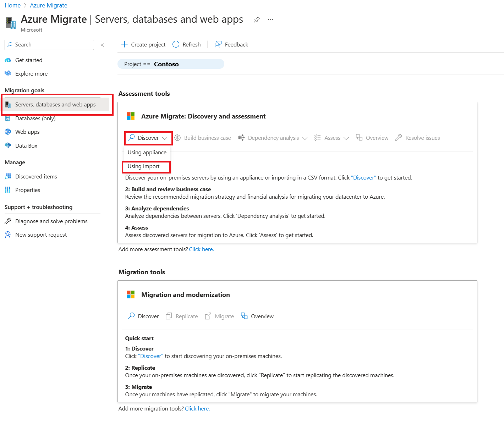Image resolution: width=504 pixels, height=441 pixels.
Task: Open New support request
Action: (41, 235)
